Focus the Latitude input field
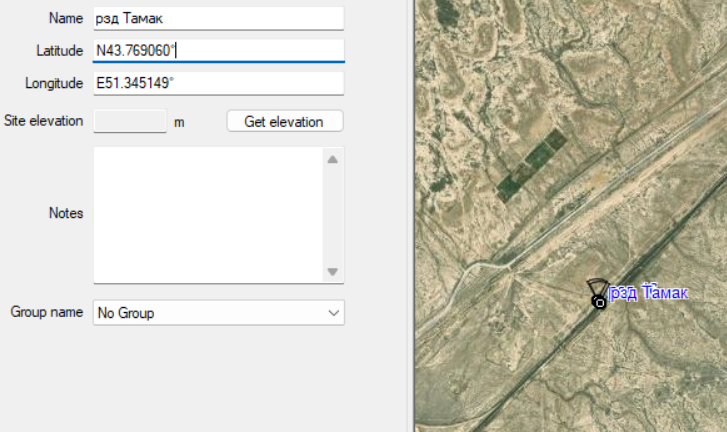 (x=217, y=50)
